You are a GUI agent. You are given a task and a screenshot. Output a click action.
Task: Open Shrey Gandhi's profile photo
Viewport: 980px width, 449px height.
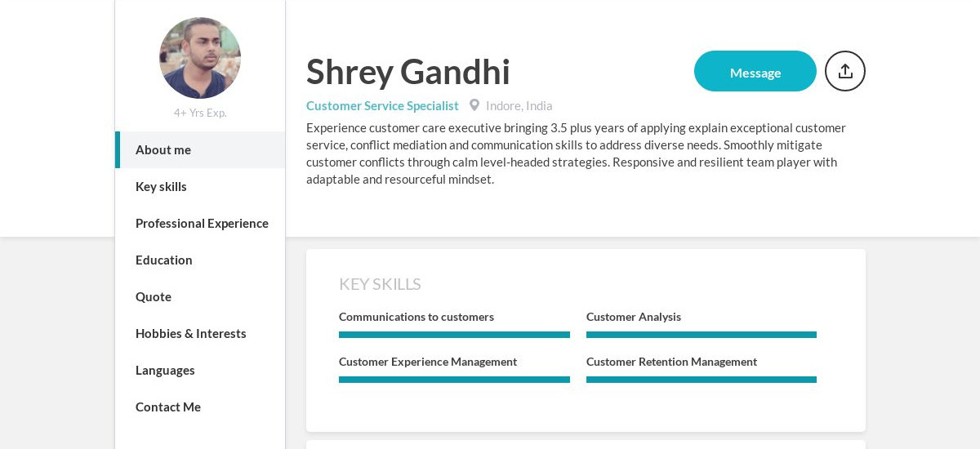[x=200, y=58]
